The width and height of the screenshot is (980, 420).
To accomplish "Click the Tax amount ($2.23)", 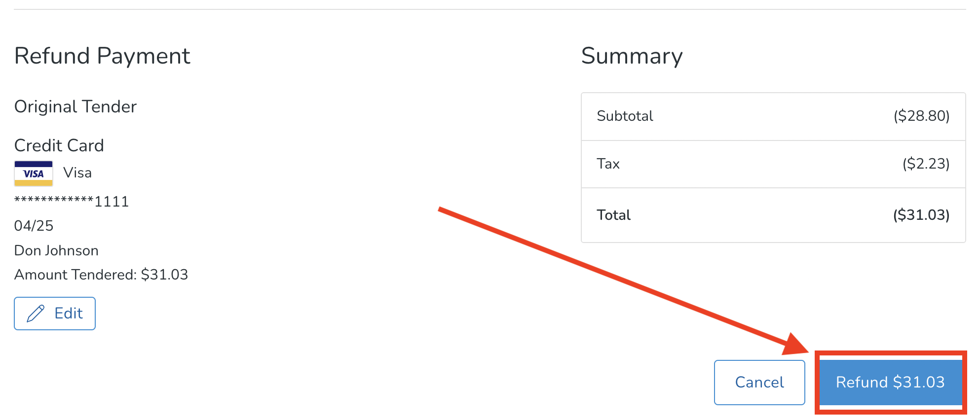I will 927,164.
